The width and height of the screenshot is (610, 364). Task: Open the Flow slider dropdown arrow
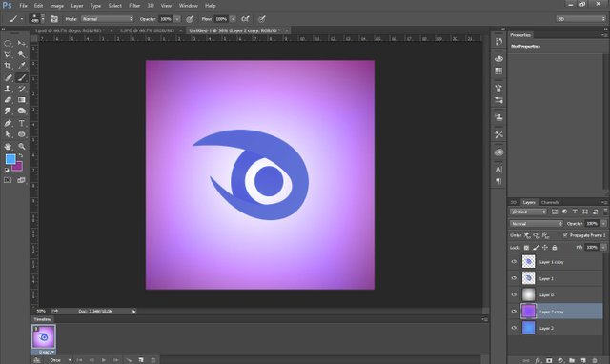tap(233, 19)
